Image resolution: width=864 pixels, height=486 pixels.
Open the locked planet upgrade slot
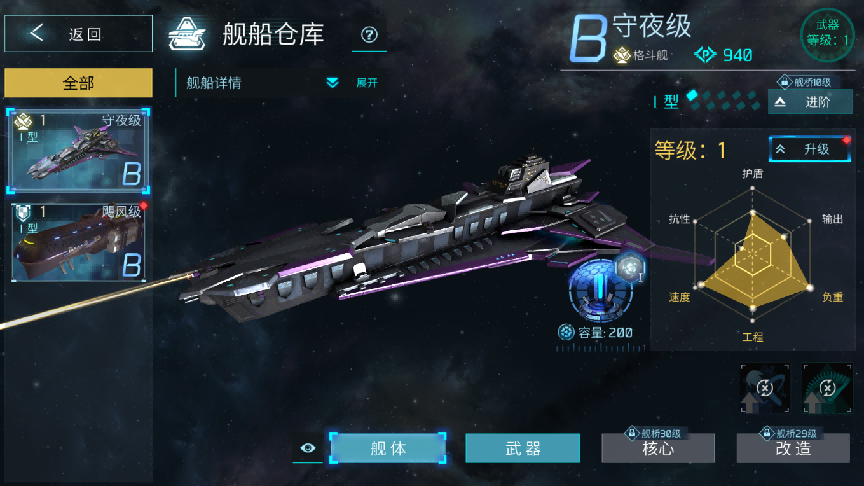click(764, 388)
